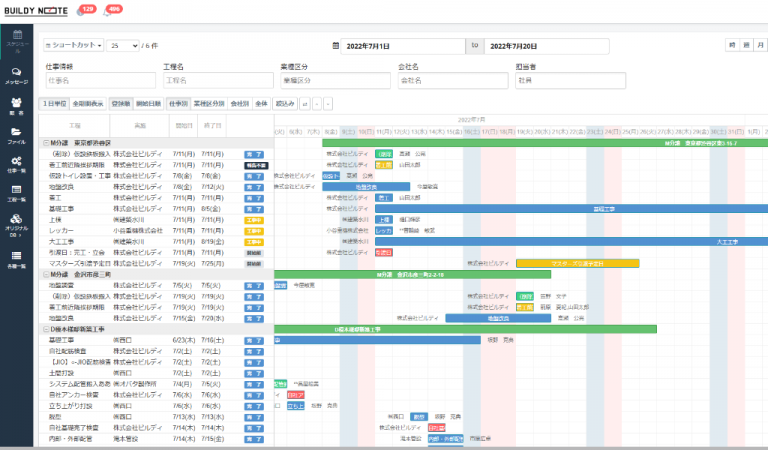The width and height of the screenshot is (768, 450).
Task: Open the rows-per-page dropdown showing 25
Action: [x=123, y=46]
